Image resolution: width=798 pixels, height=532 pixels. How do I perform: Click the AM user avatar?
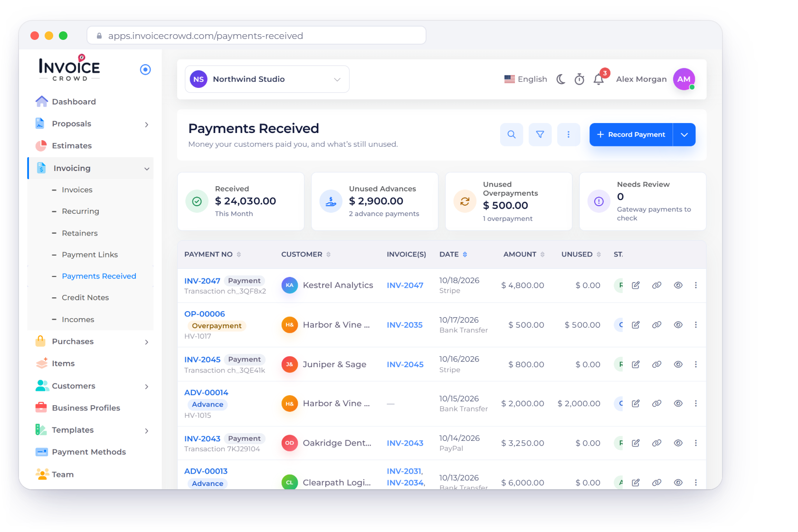coord(684,79)
